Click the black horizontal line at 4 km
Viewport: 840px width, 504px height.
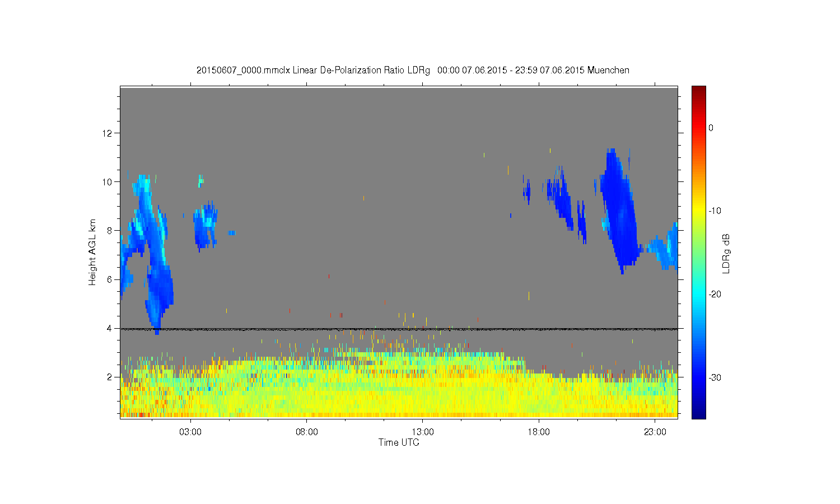point(399,329)
